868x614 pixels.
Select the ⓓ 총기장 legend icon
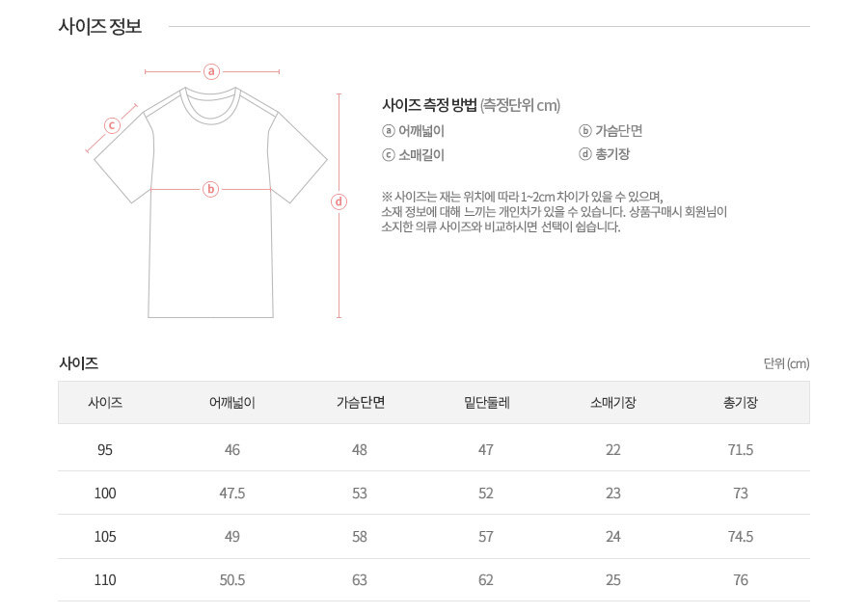[585, 154]
